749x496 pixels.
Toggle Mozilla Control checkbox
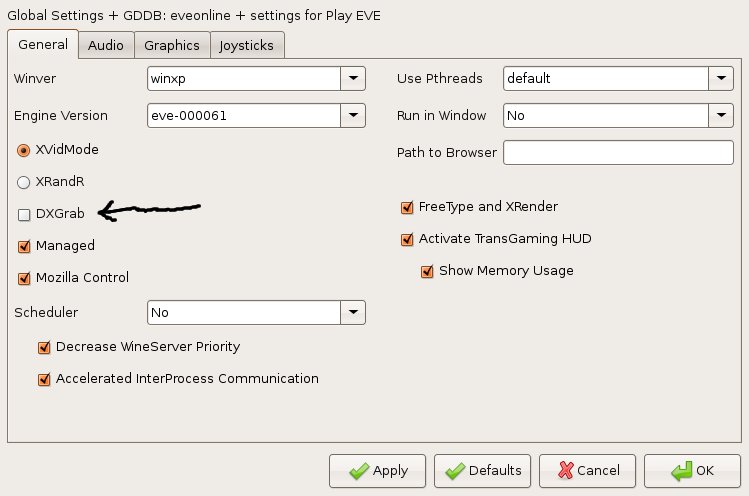(x=24, y=278)
